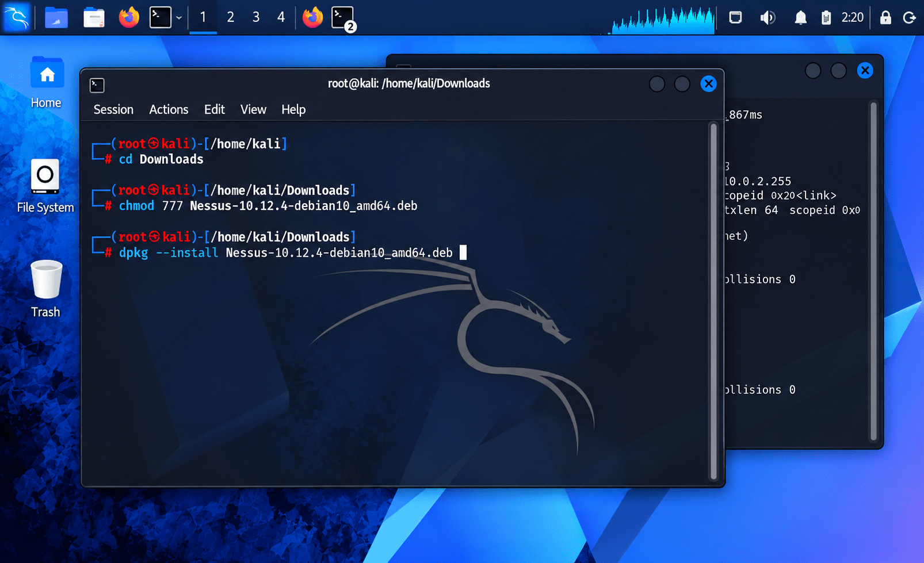Open the View menu in terminal
The width and height of the screenshot is (924, 563).
click(253, 109)
